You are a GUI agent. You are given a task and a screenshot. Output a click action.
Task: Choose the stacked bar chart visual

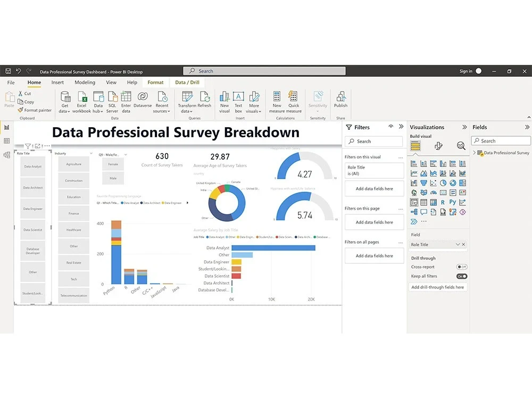coord(414,164)
